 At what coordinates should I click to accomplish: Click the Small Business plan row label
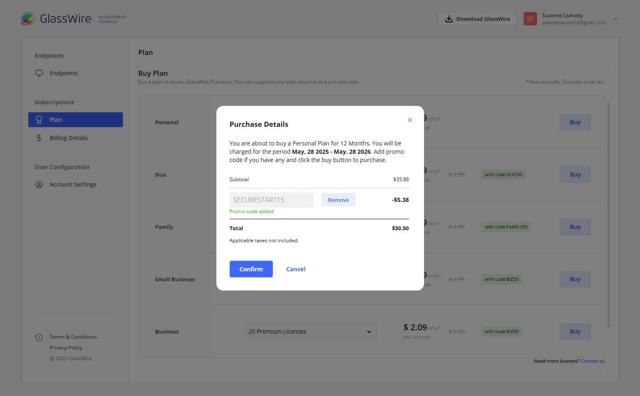click(175, 279)
